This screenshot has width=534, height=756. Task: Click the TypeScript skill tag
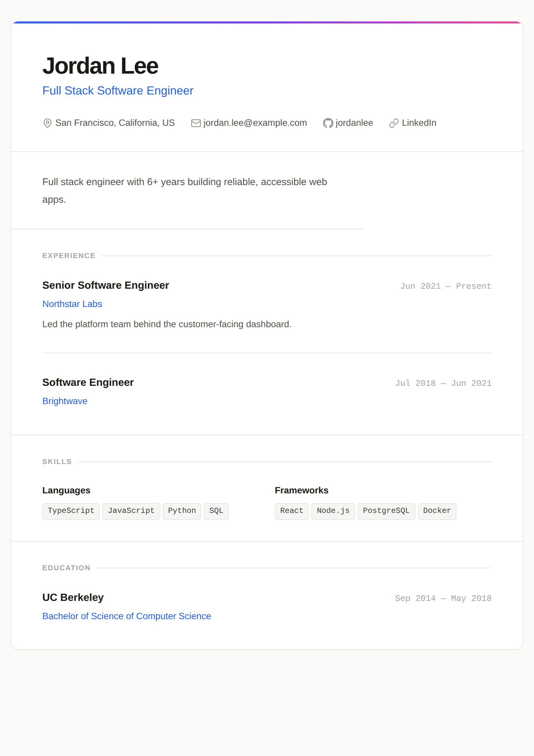coord(71,511)
